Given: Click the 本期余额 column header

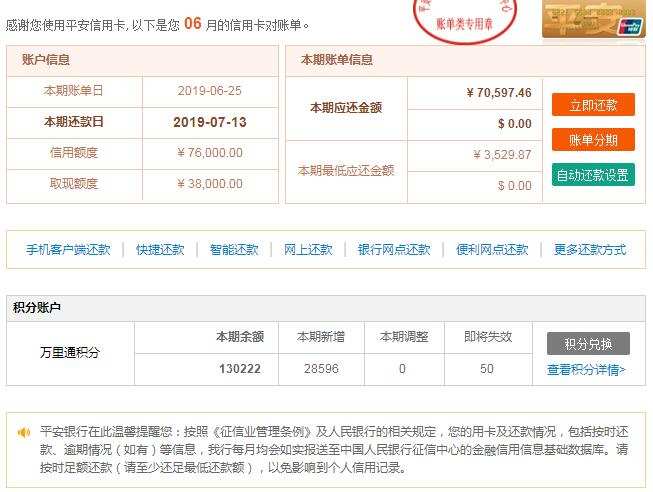Looking at the screenshot, I should point(240,337).
